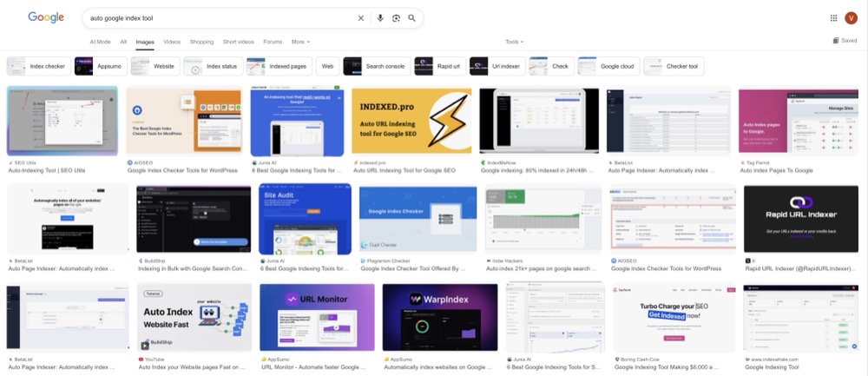Viewport: 868px width, 376px height.
Task: Open the INDEXED.pro lightning bolt thumbnail
Action: pyautogui.click(x=411, y=121)
